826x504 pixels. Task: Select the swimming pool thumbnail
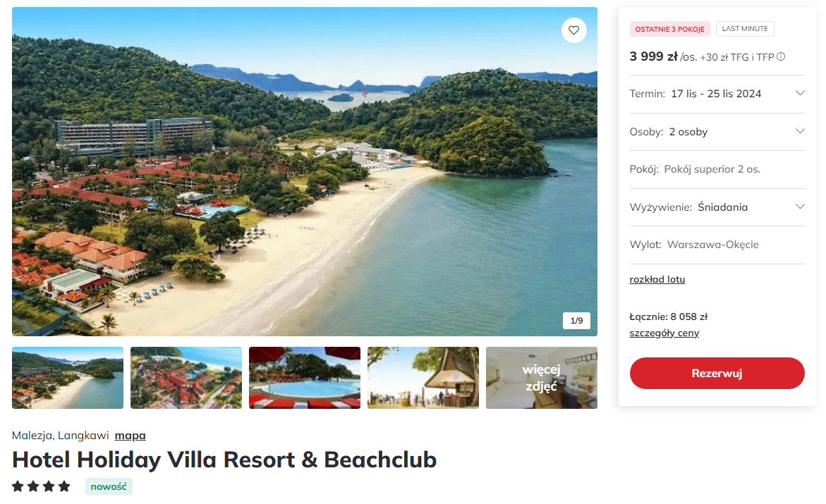(305, 378)
